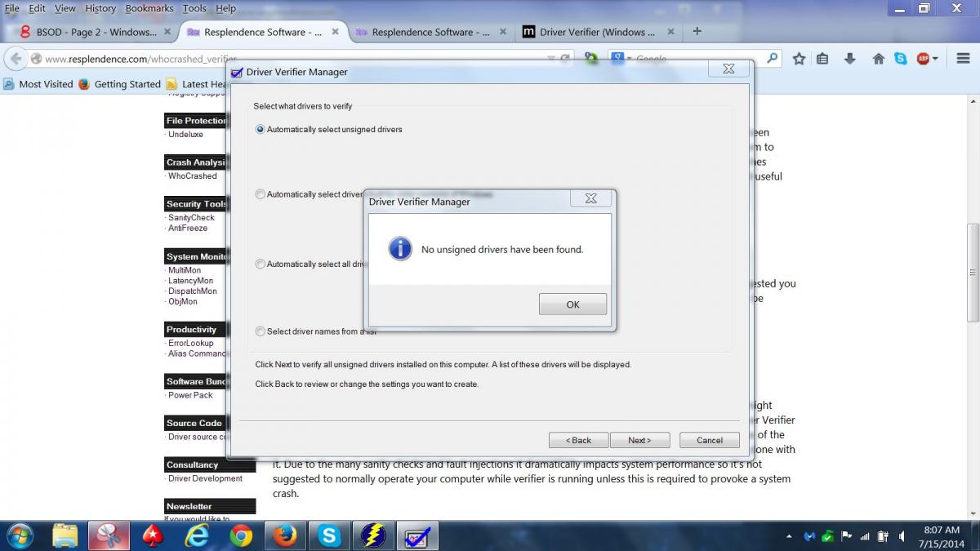Switch to the 'Driver Verifier (Windows' tab
The height and width of the screenshot is (551, 980).
pos(598,32)
